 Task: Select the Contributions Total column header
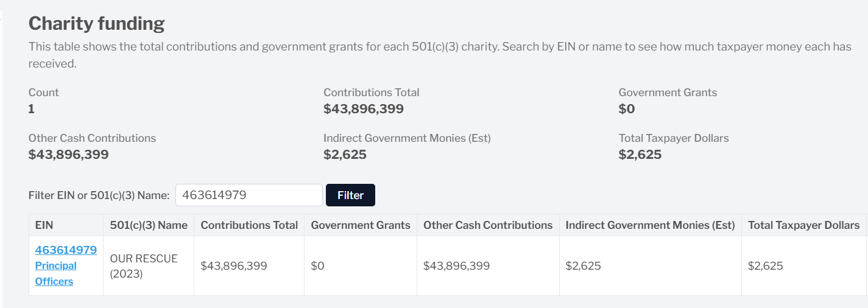coord(249,225)
